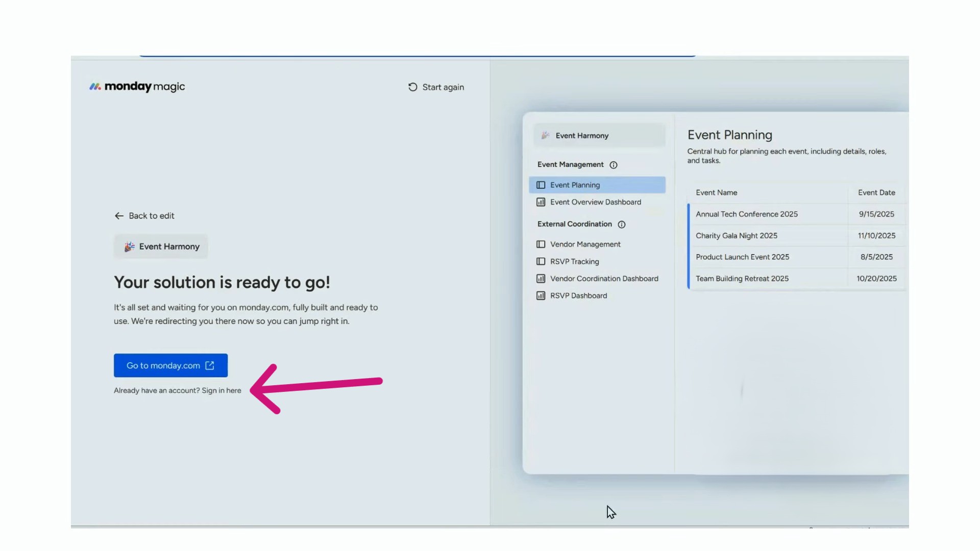Image resolution: width=980 pixels, height=551 pixels.
Task: Click the info icon beside Event Management
Action: click(x=614, y=165)
